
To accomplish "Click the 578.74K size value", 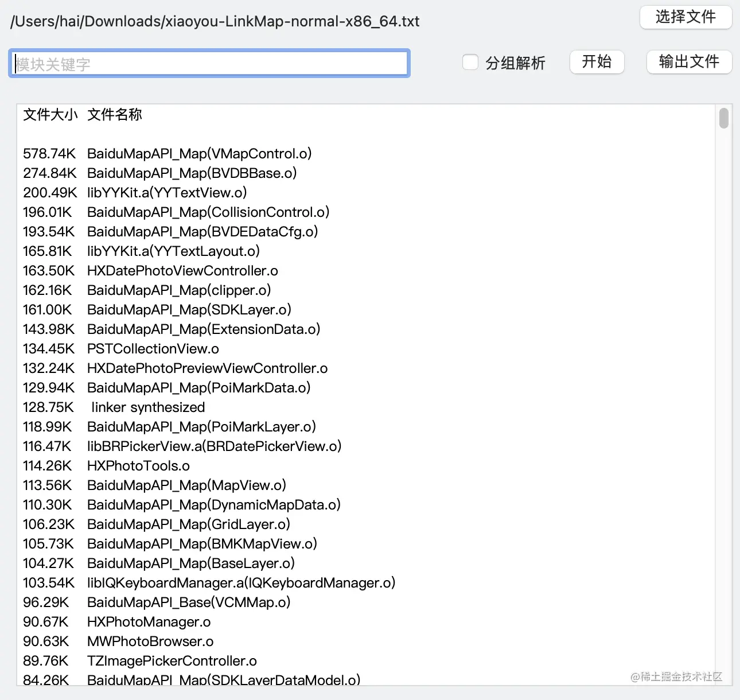I will (x=49, y=154).
